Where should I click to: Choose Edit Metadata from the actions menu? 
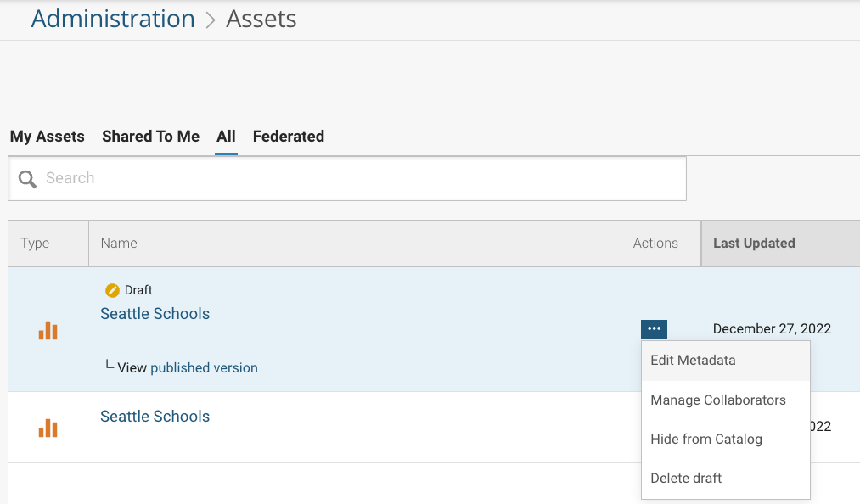point(726,361)
